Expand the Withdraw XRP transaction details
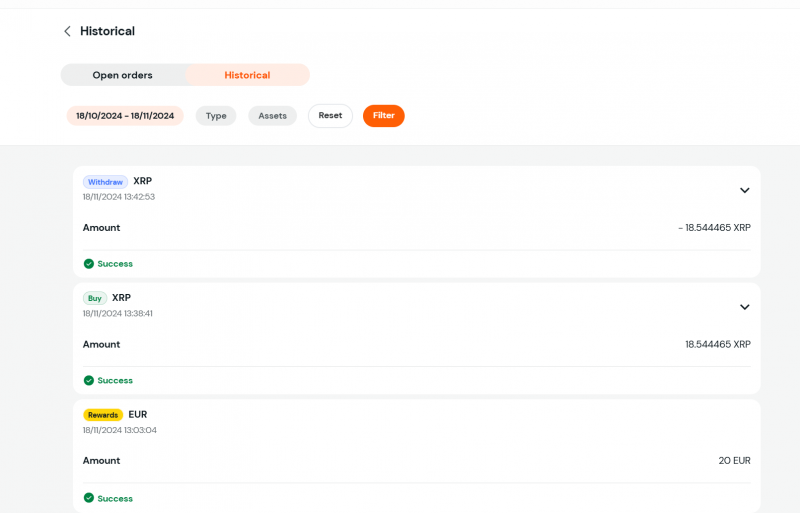Screen dimensions: 800x513 point(744,190)
